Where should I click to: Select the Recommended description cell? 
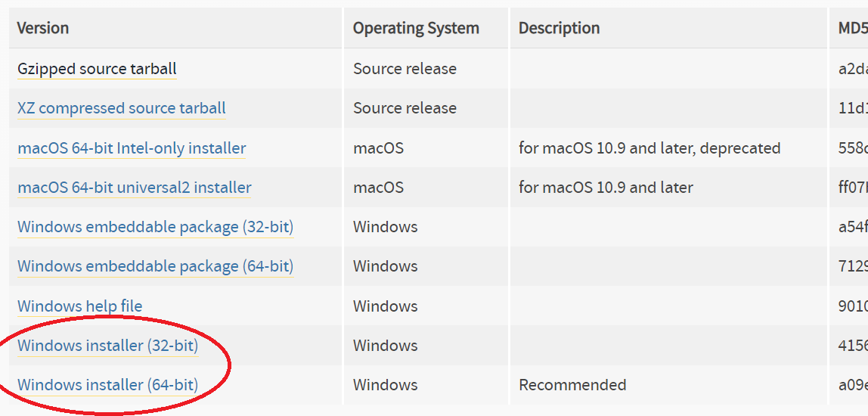coord(572,385)
